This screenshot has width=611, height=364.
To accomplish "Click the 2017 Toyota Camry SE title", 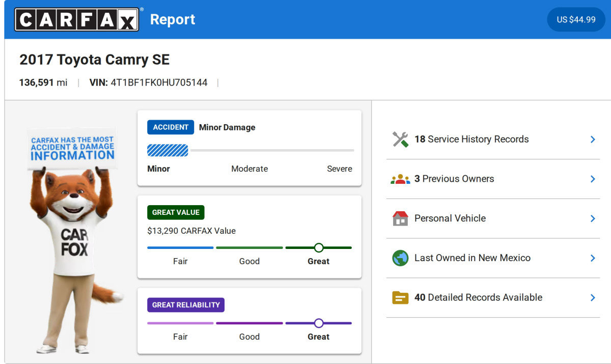I will click(94, 60).
